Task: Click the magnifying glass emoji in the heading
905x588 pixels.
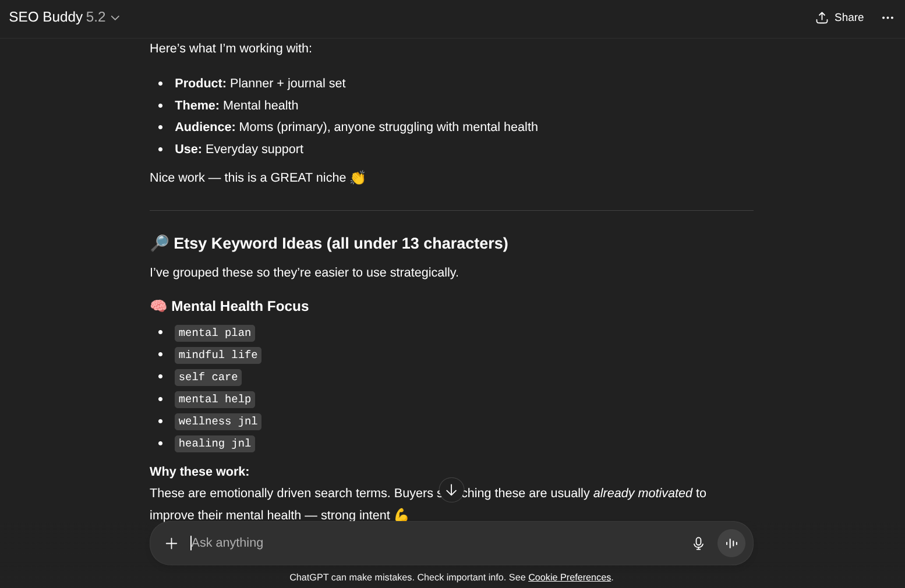Action: (159, 243)
